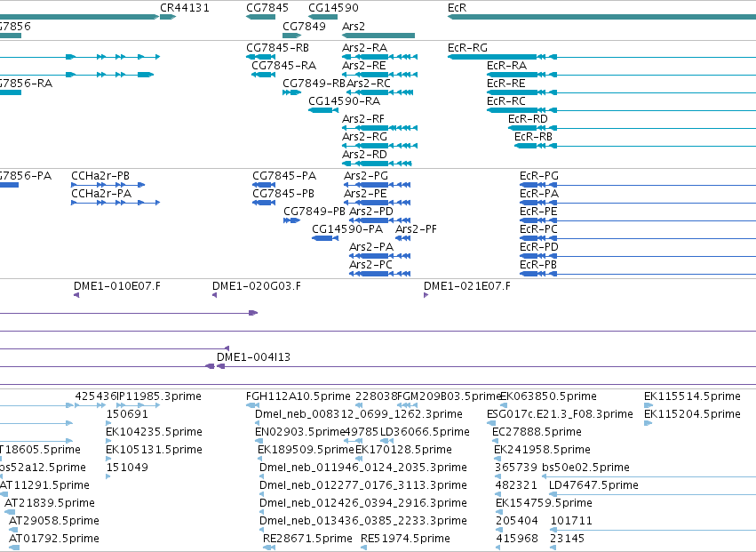Viewport: 756px width, 552px height.
Task: Click the EcR-RC transcript label
Action: tap(506, 101)
